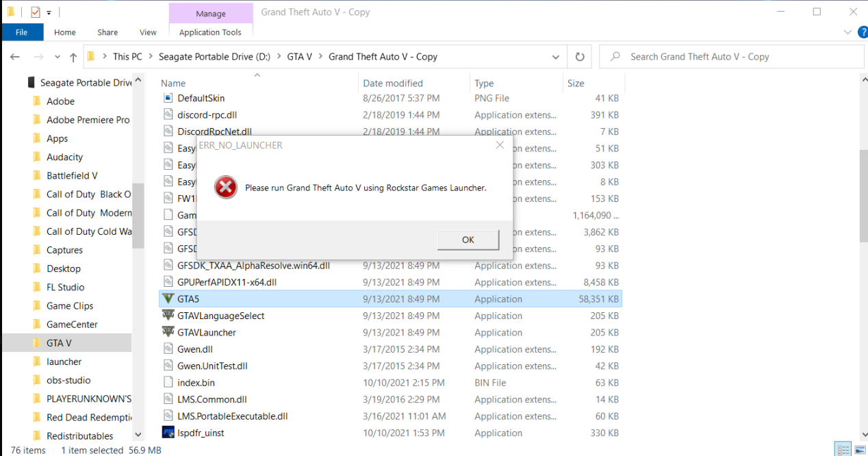
Task: Open Customize Quick Access Toolbar dropdown
Action: [49, 13]
